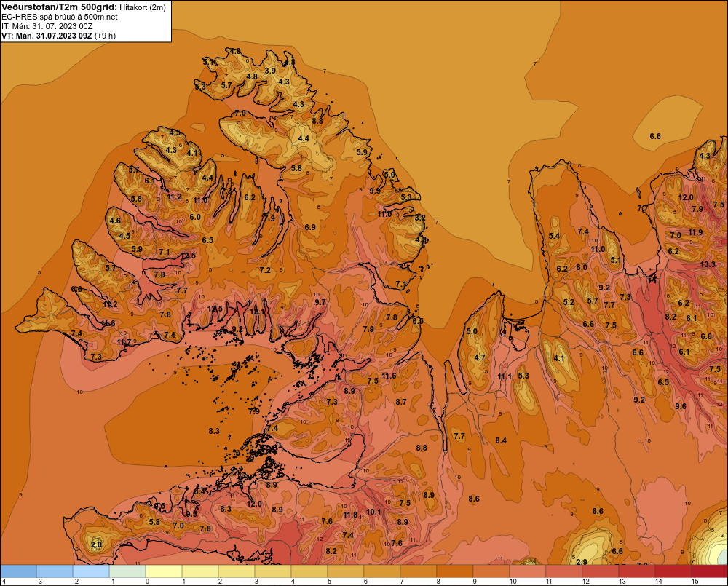Click the legend swatch between -1 and 0

point(127,571)
